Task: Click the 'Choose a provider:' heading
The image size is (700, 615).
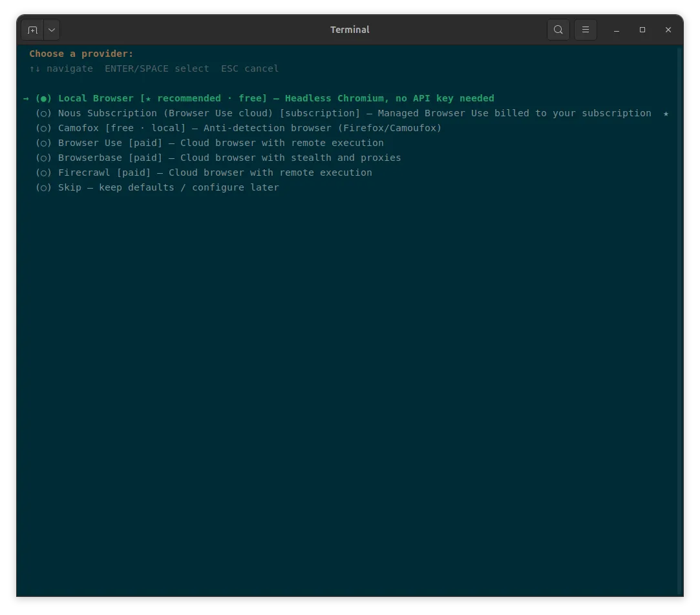Action: pos(81,54)
